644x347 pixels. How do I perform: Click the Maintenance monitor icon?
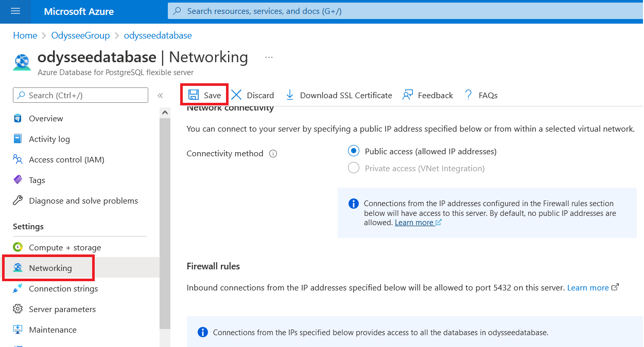[18, 330]
